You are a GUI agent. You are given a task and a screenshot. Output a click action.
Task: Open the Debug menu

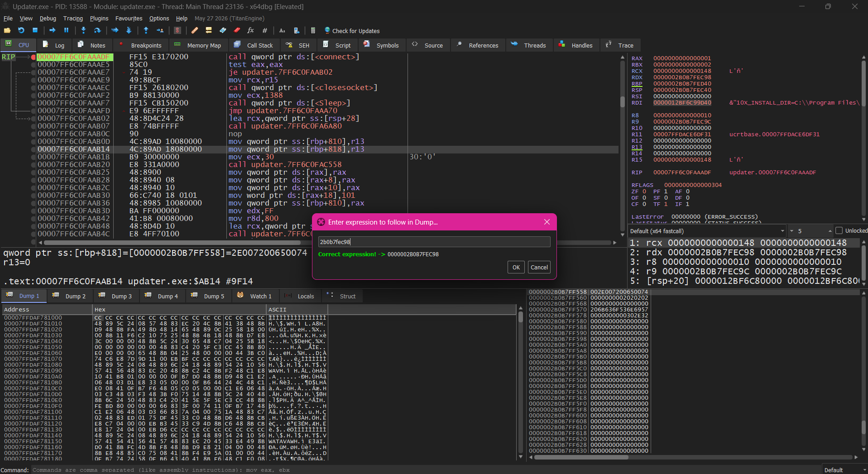point(48,19)
